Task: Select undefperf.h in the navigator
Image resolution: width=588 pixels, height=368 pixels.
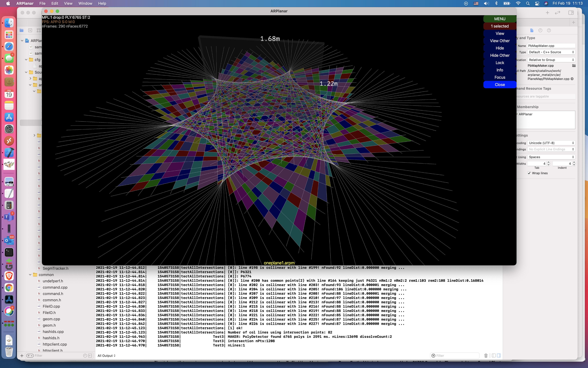Action: click(53, 281)
